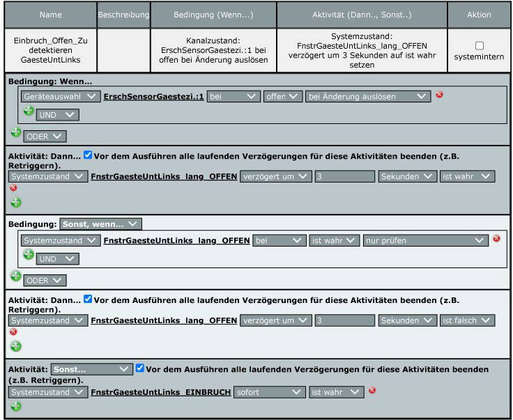Click the Beschreibung column header
Screen dimensions: 513x420
pos(123,15)
